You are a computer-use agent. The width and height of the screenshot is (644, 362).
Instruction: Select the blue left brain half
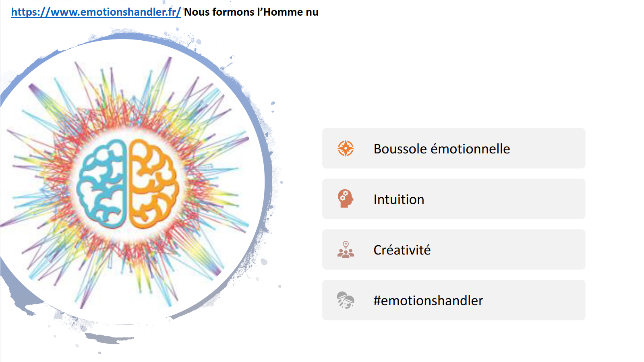click(x=101, y=184)
